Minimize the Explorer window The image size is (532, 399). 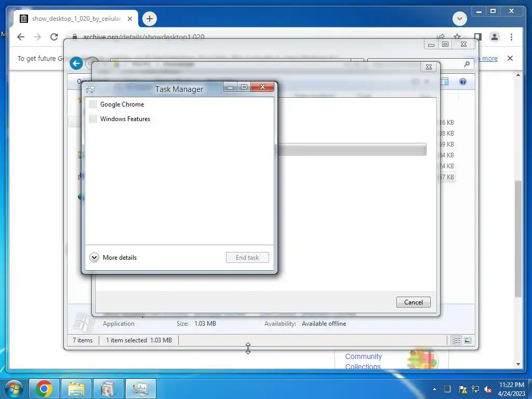point(431,45)
